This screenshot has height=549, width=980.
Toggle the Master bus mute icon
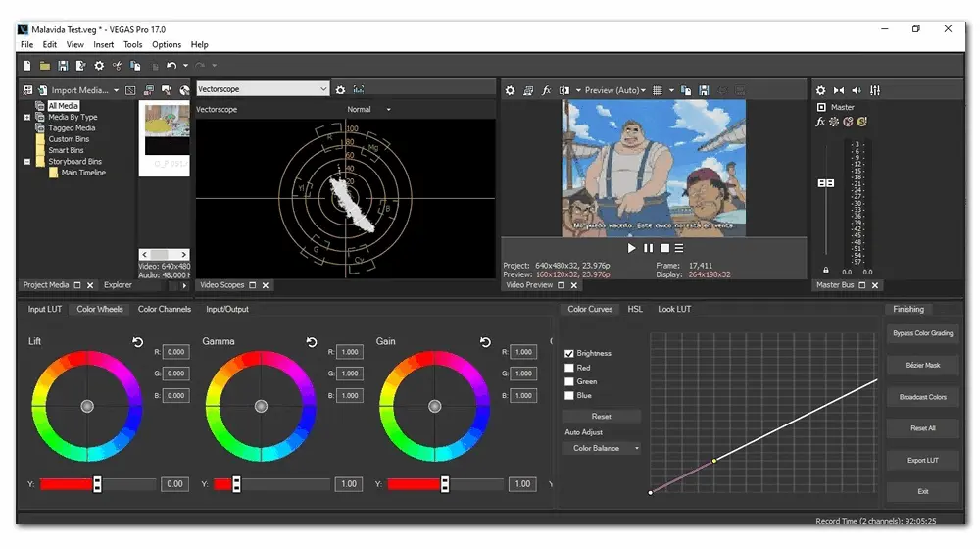(848, 122)
